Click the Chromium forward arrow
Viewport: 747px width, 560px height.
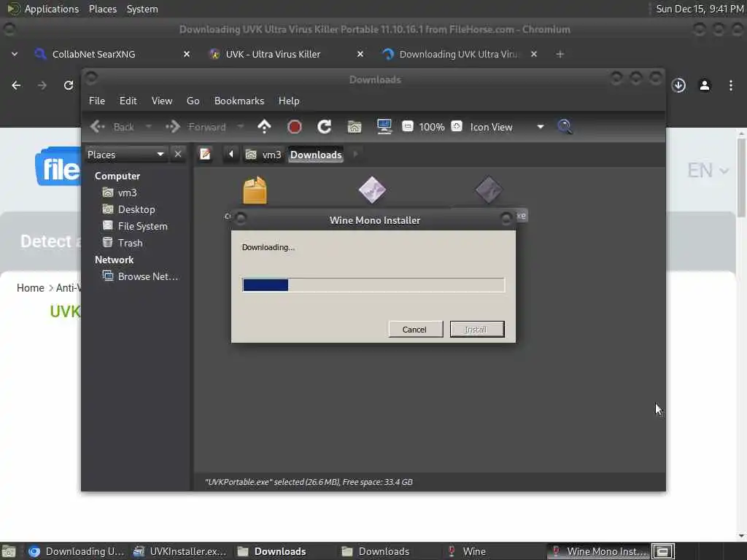42,85
